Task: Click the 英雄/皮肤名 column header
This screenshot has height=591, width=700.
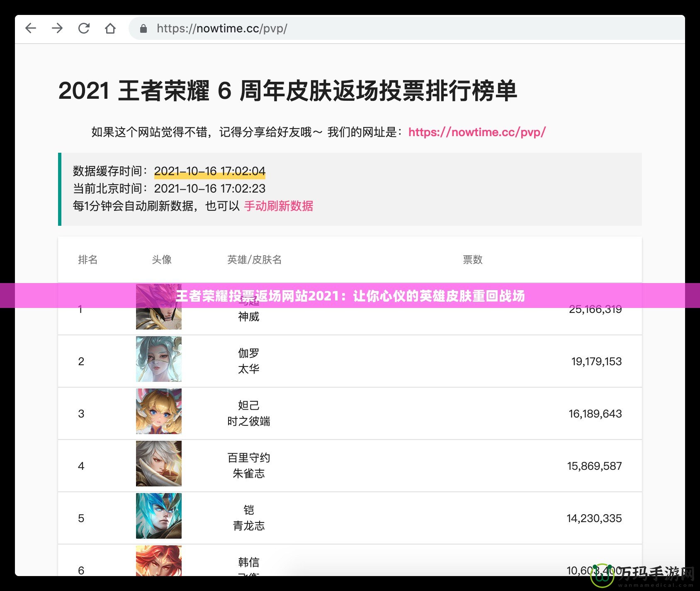Action: 255,260
